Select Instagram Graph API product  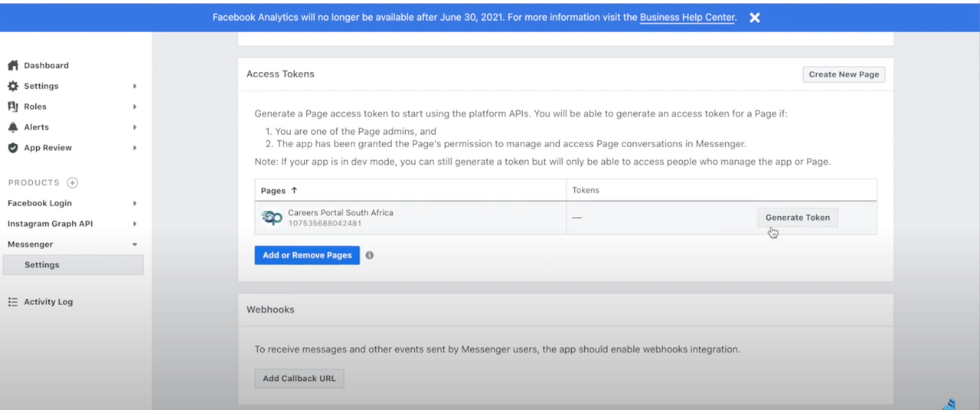[x=50, y=224]
